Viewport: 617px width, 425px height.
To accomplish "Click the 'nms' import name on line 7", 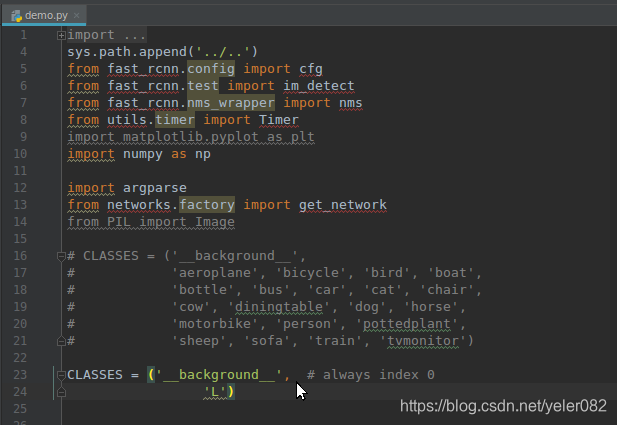I will coord(350,103).
